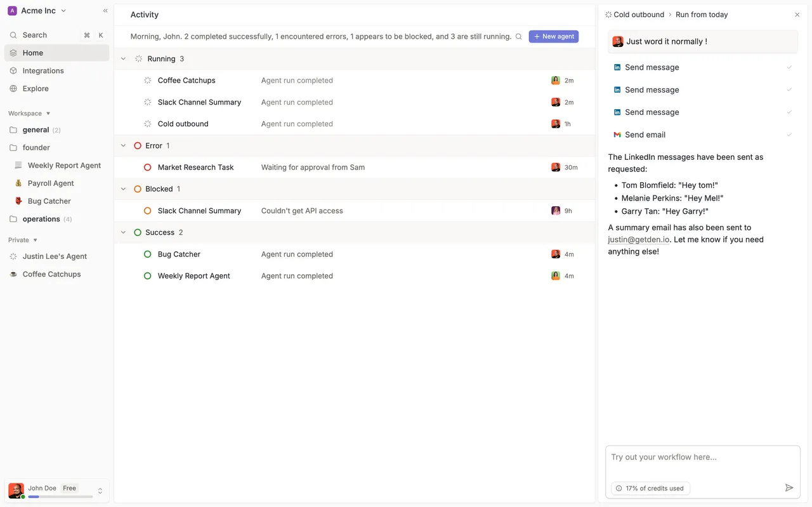Viewport: 812px width, 507px height.
Task: Open the Explore page
Action: pos(56,88)
